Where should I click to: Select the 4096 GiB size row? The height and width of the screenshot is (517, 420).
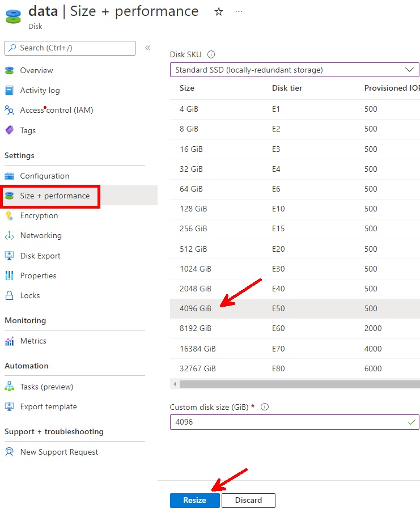(x=295, y=308)
